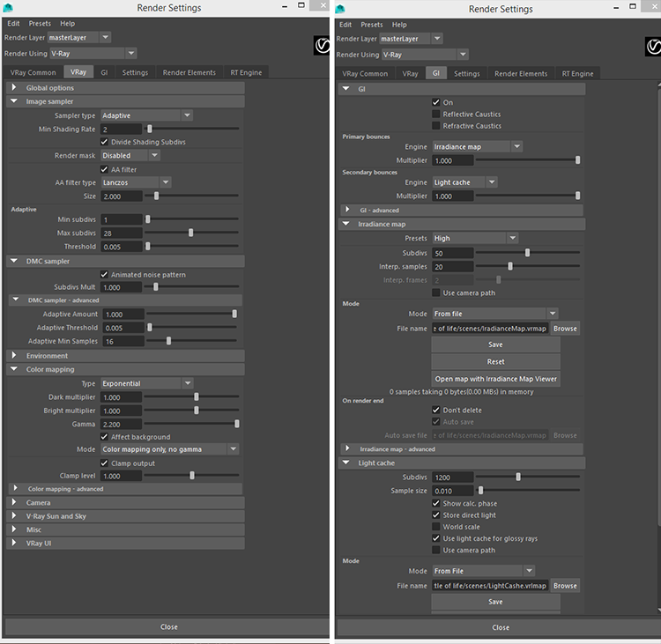661x644 pixels.
Task: Open Help menu in right window
Action: tap(399, 25)
